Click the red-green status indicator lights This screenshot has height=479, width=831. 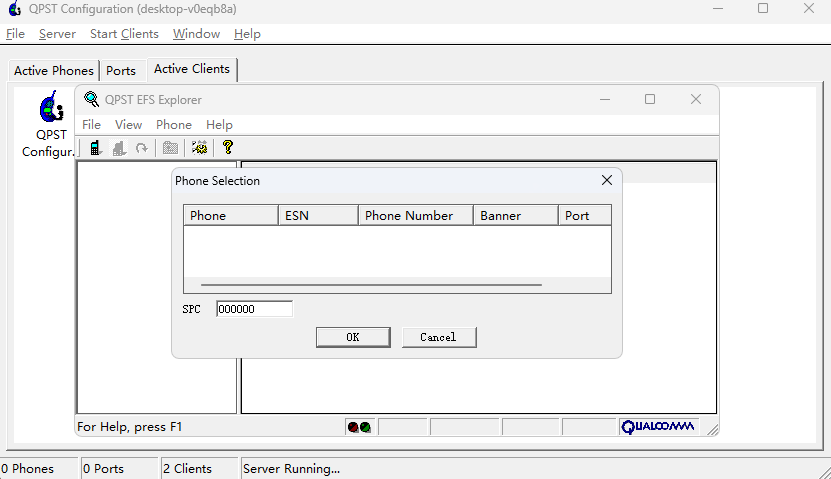[x=359, y=427]
